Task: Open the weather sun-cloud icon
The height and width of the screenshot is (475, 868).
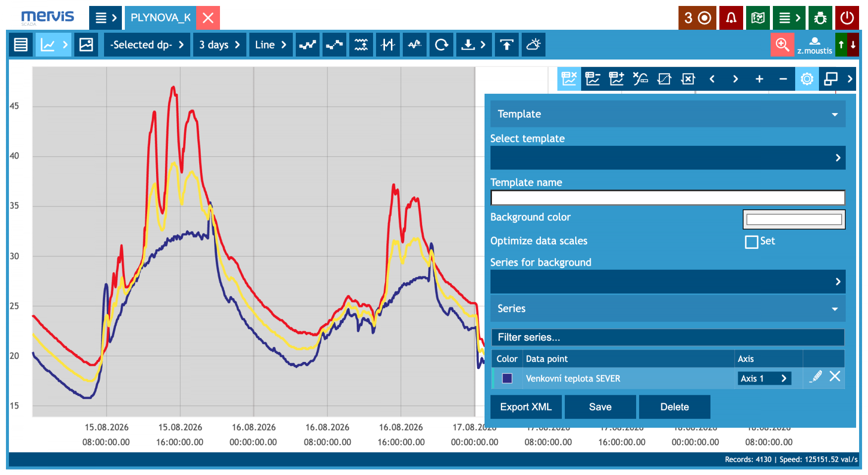Action: (534, 45)
